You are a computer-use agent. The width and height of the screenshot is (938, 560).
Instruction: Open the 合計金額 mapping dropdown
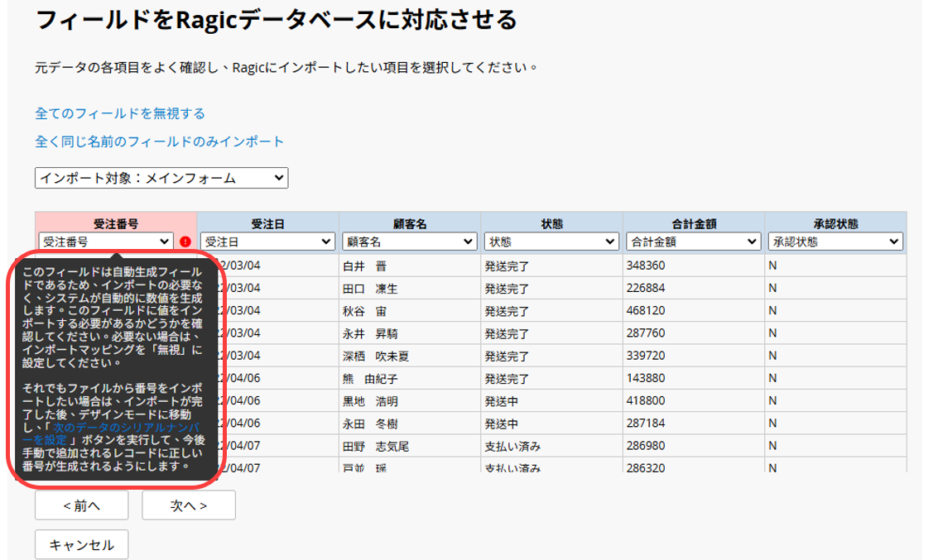pyautogui.click(x=693, y=242)
